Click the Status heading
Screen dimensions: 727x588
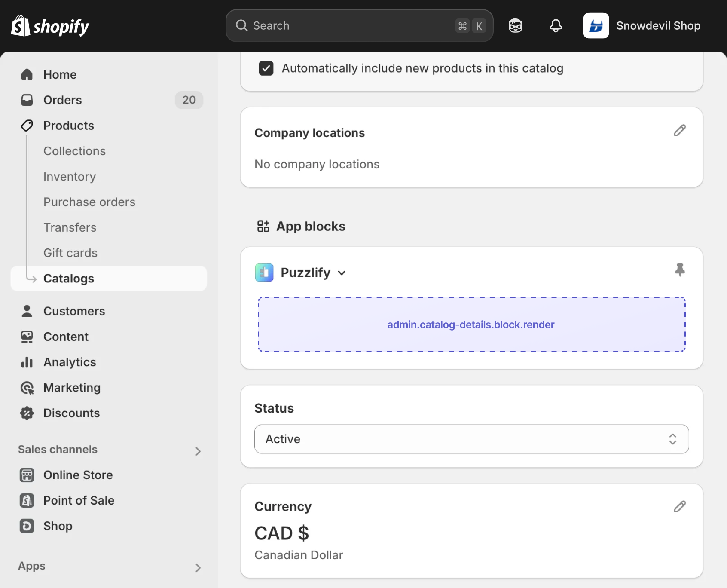[274, 408]
